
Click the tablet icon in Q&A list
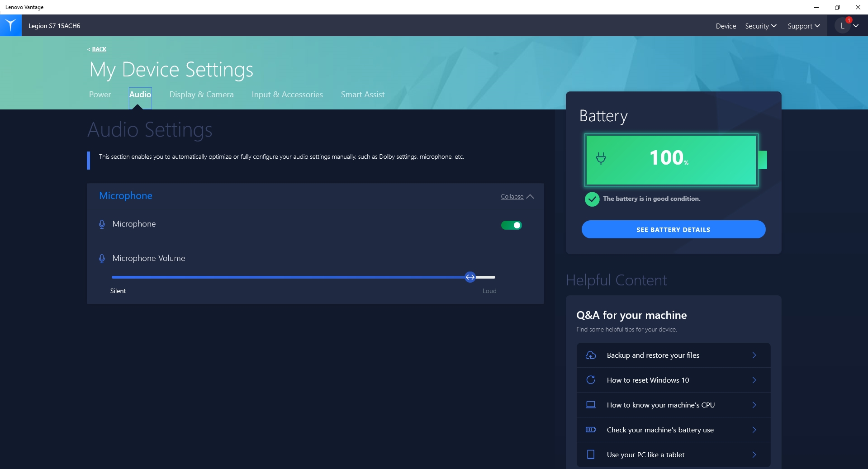tap(591, 455)
